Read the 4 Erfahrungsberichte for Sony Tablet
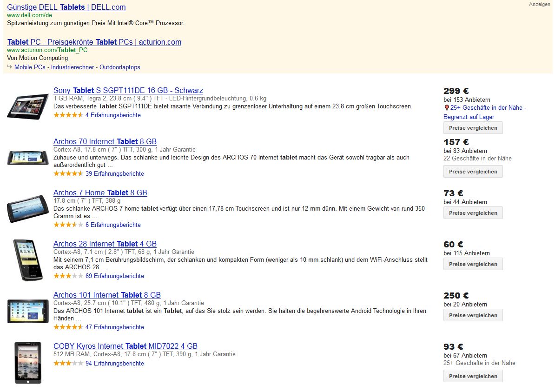 coord(113,115)
